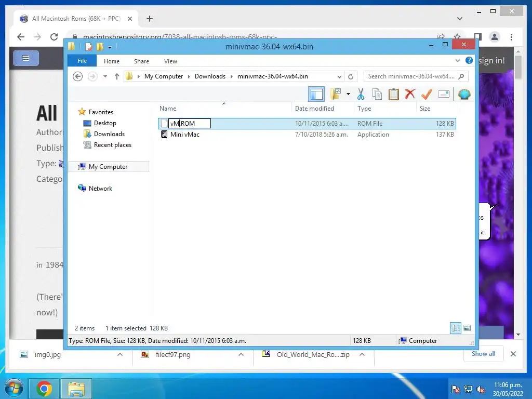Image resolution: width=532 pixels, height=399 pixels.
Task: Select My Computer in navigation pane
Action: (x=108, y=167)
